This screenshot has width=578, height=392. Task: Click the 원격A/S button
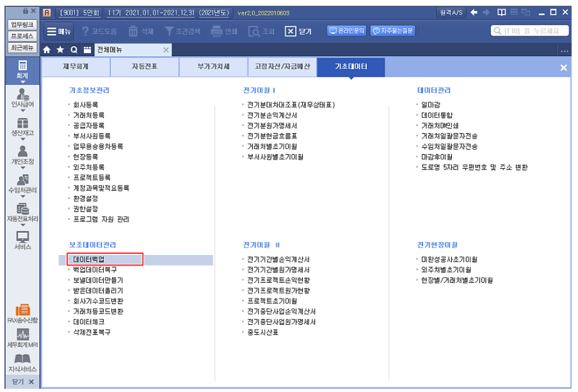click(451, 13)
